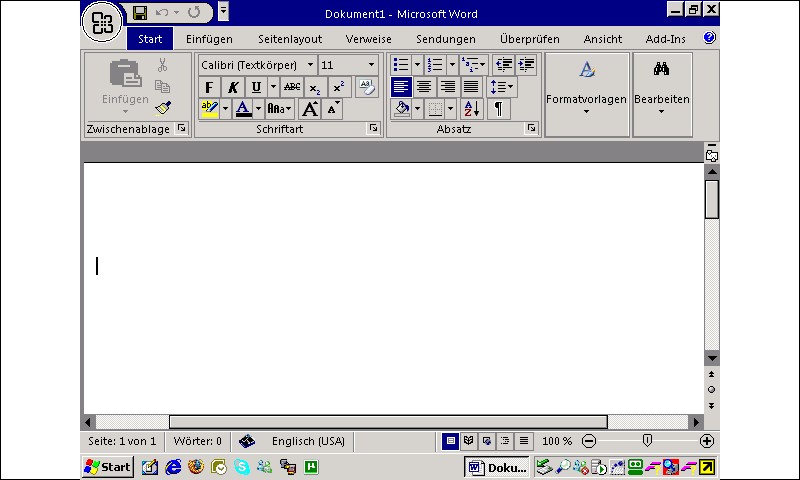800x480 pixels.
Task: Switch to Verweise tab
Action: [x=368, y=39]
